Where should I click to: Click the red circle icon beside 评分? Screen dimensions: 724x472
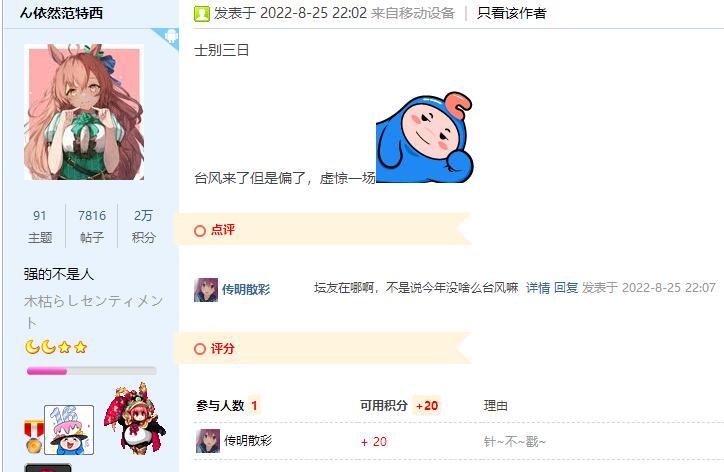199,349
